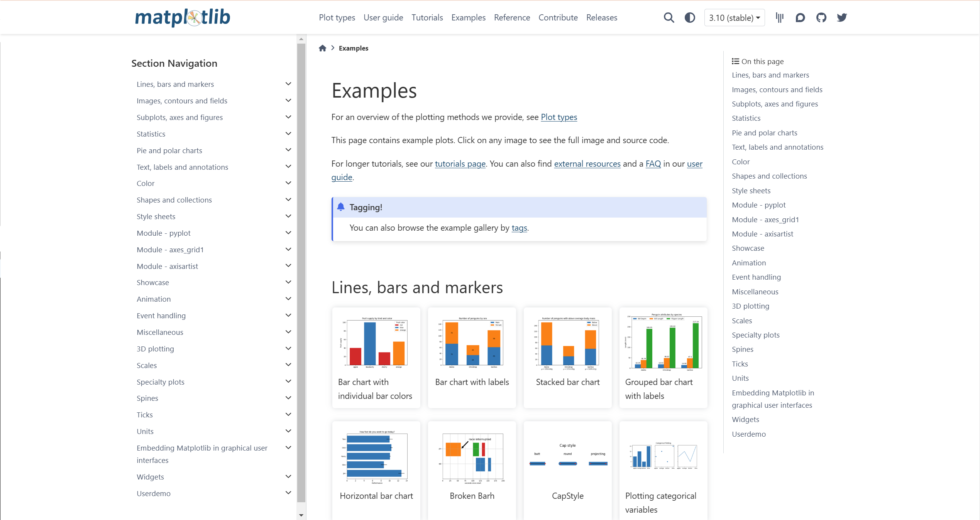Screen dimensions: 980x520
Task: Open the Ticks sidebar link
Action: pos(144,415)
